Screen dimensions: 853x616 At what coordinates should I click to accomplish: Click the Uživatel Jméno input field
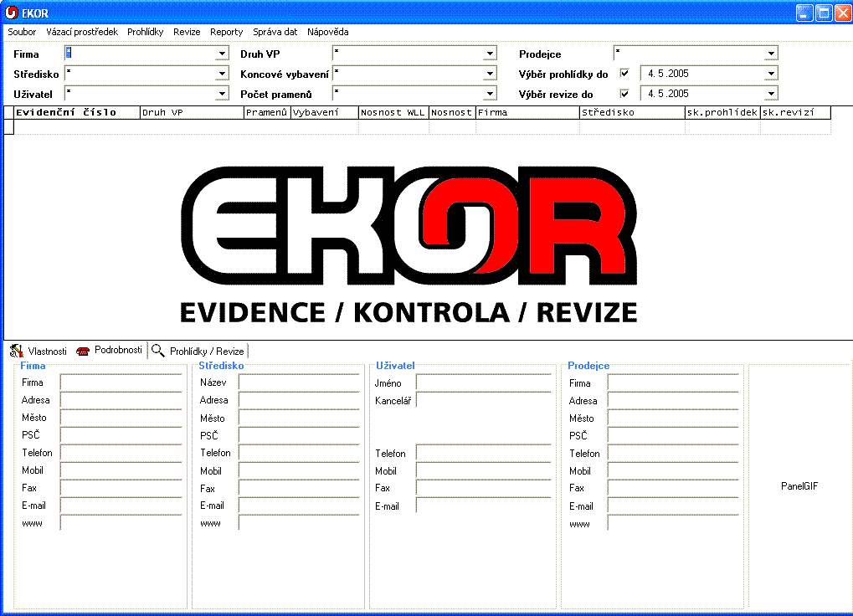483,382
